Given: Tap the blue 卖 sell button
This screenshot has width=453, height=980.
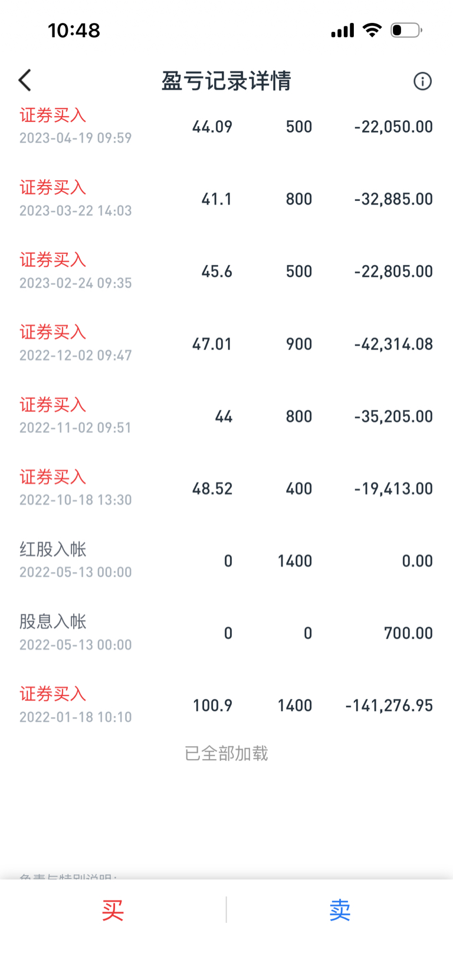Looking at the screenshot, I should click(340, 910).
